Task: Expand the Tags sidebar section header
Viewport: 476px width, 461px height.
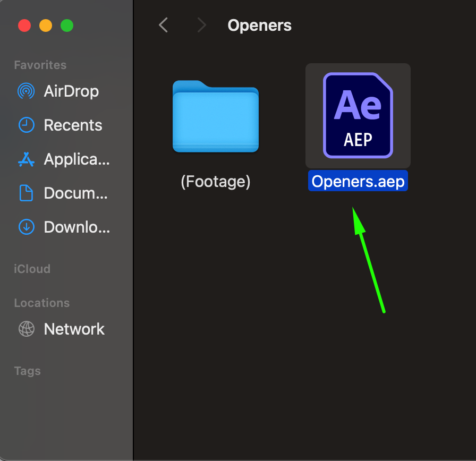Action: [x=27, y=371]
